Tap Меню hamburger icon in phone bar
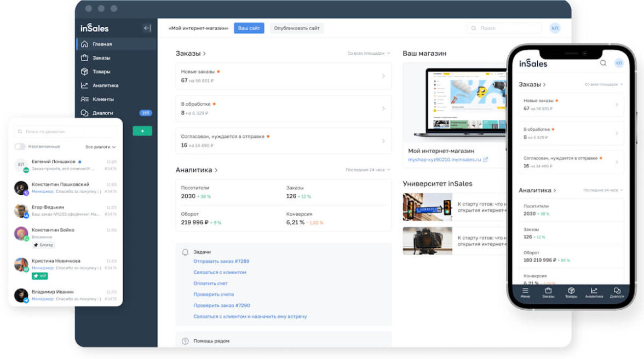Screen dimensions: 644x359 point(525,292)
